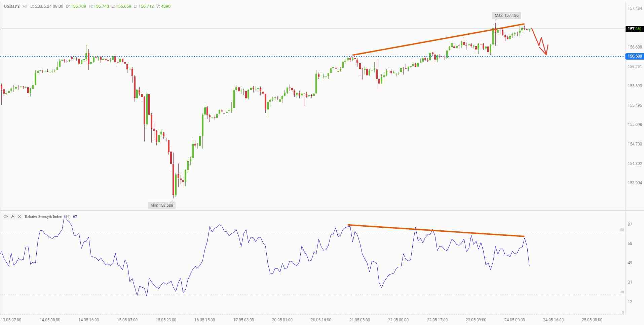Click the 21.05 08:00 time label
The image size is (644, 325).
(359, 320)
